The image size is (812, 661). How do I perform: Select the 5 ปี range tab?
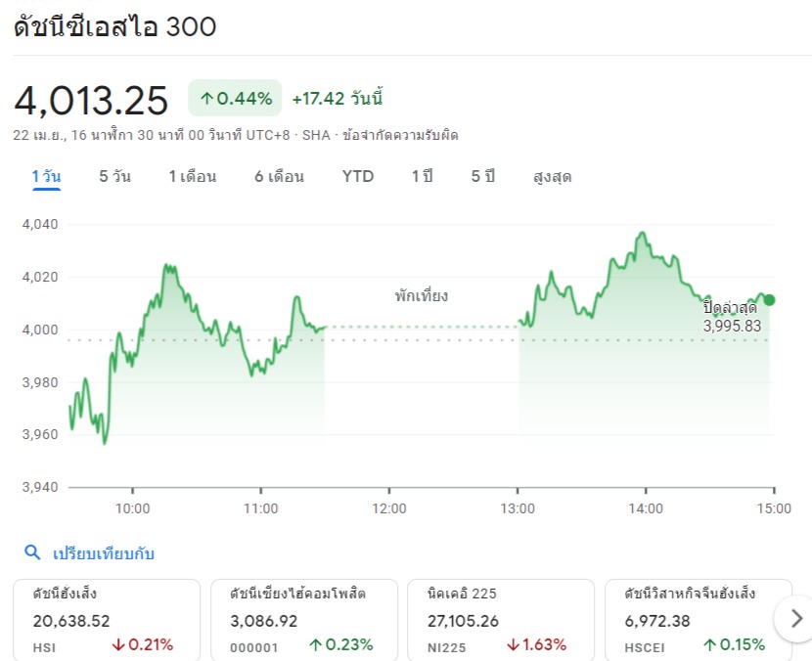pyautogui.click(x=483, y=177)
